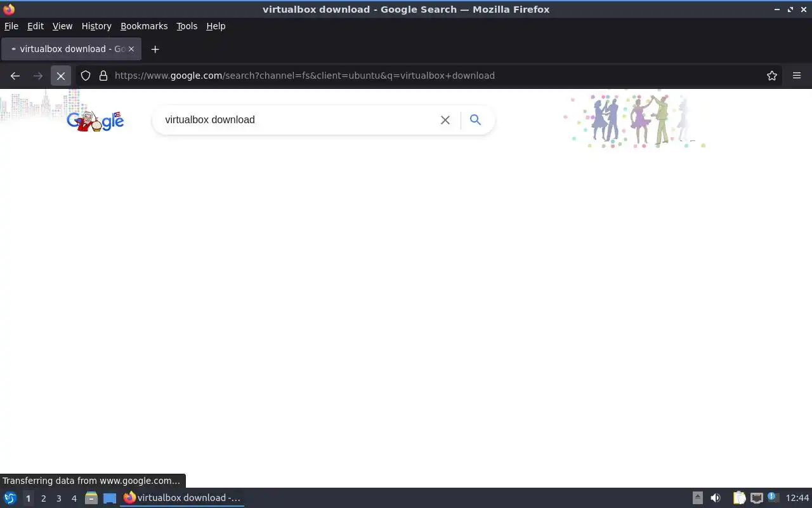Open the LXQt application menu launcher
Screen dimensions: 812x508
pyautogui.click(x=10, y=498)
